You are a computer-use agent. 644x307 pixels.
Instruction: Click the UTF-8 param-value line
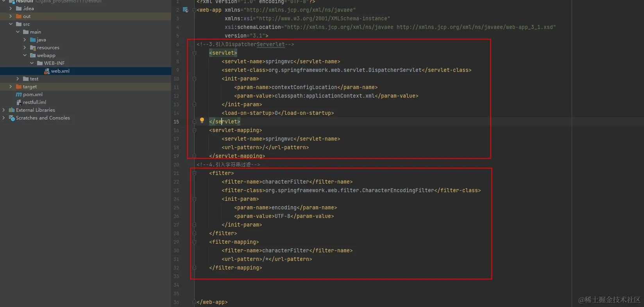tap(284, 216)
